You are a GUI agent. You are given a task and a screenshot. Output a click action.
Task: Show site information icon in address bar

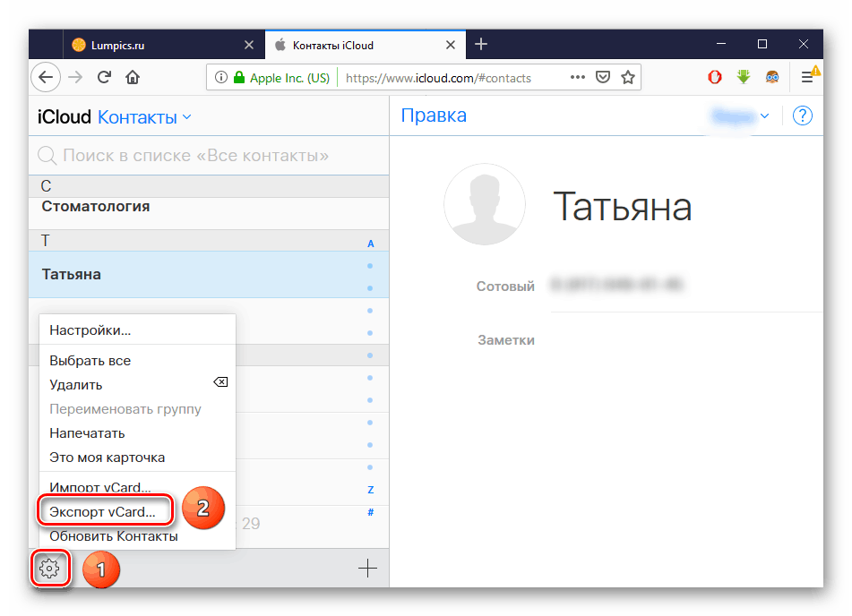[220, 77]
